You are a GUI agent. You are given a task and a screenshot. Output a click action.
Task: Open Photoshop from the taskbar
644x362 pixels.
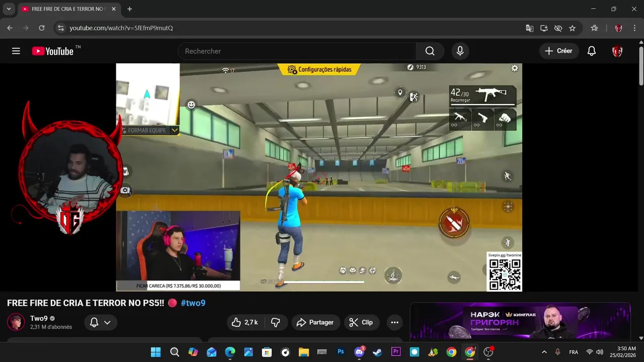341,352
